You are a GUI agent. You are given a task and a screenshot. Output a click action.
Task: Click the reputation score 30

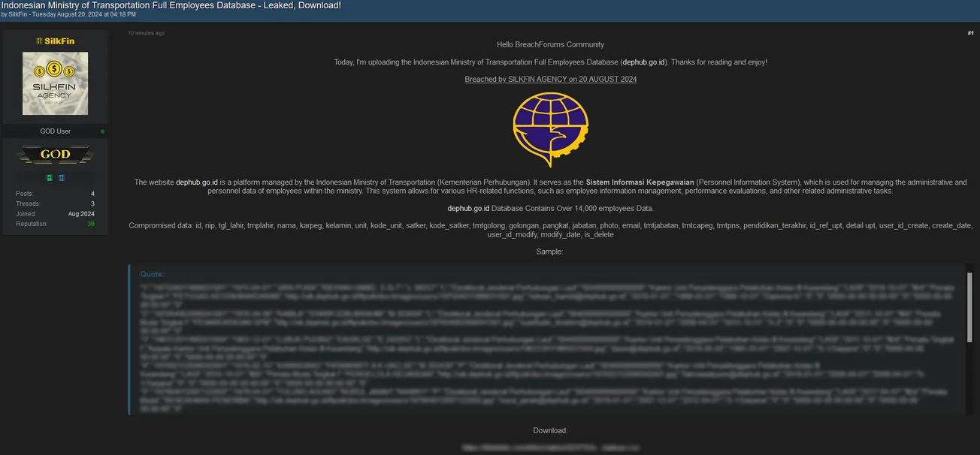point(90,224)
